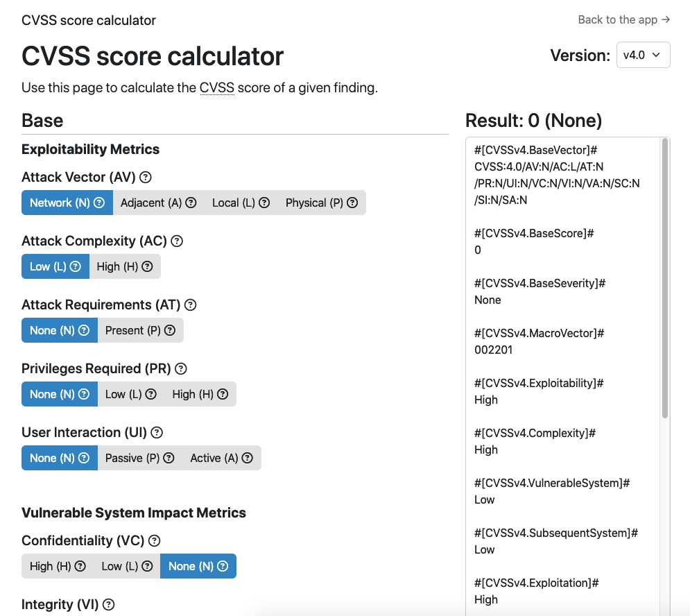This screenshot has width=690, height=616.
Task: Select Adjacent (A) attack vector
Action: coord(158,203)
